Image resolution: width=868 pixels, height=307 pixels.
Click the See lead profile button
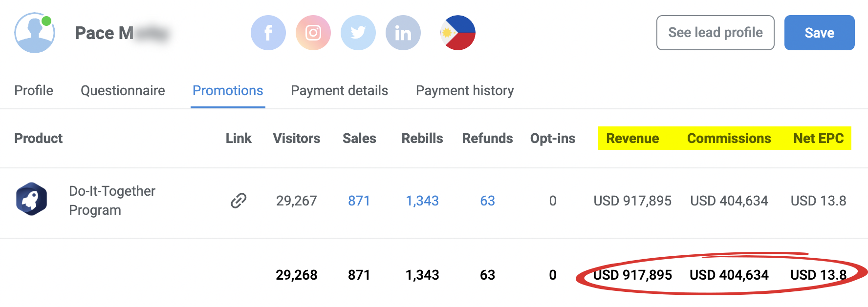click(715, 33)
